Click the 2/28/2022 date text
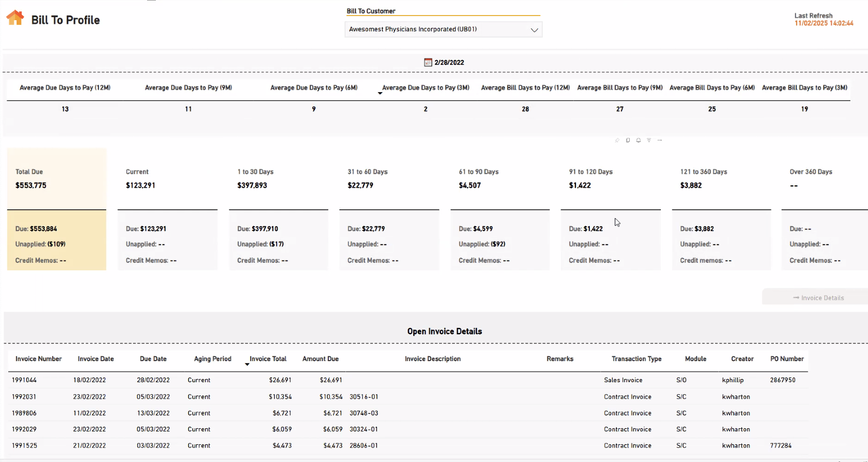868x462 pixels. tap(449, 63)
